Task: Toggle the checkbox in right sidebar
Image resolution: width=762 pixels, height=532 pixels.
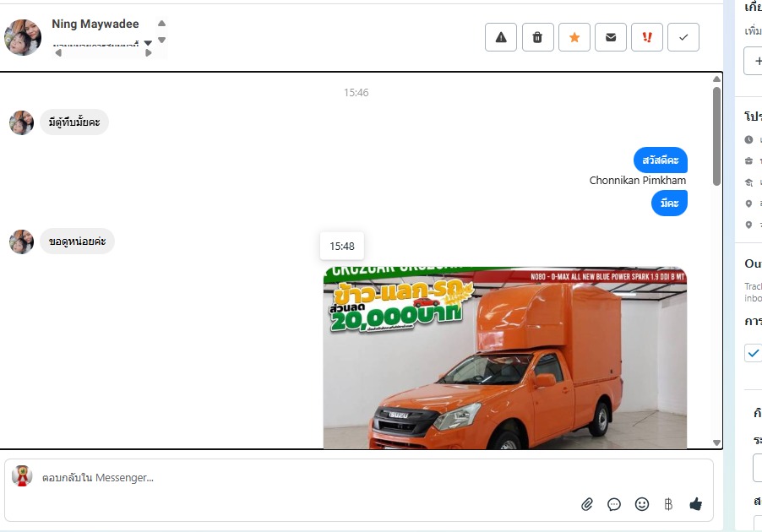Action: point(754,353)
